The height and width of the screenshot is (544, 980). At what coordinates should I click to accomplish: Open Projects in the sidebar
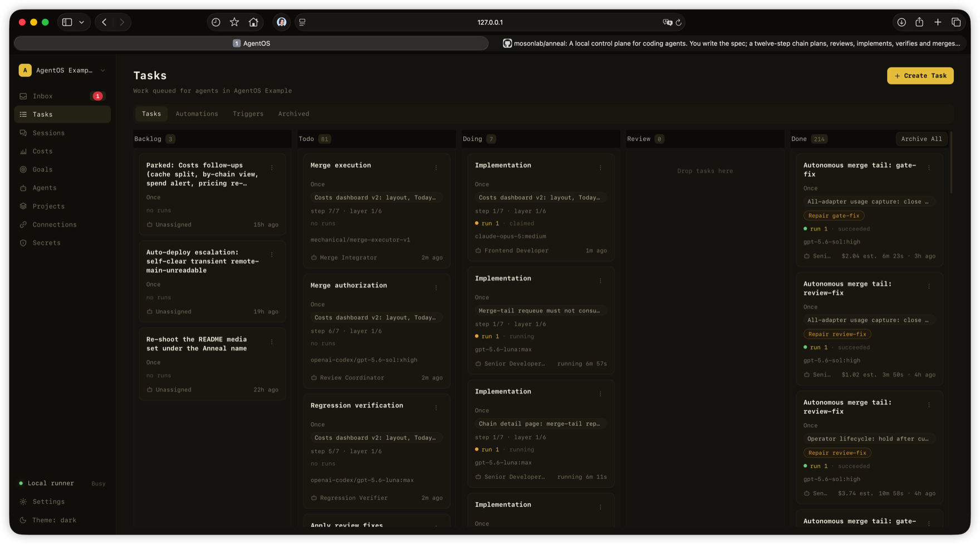[x=62, y=207]
